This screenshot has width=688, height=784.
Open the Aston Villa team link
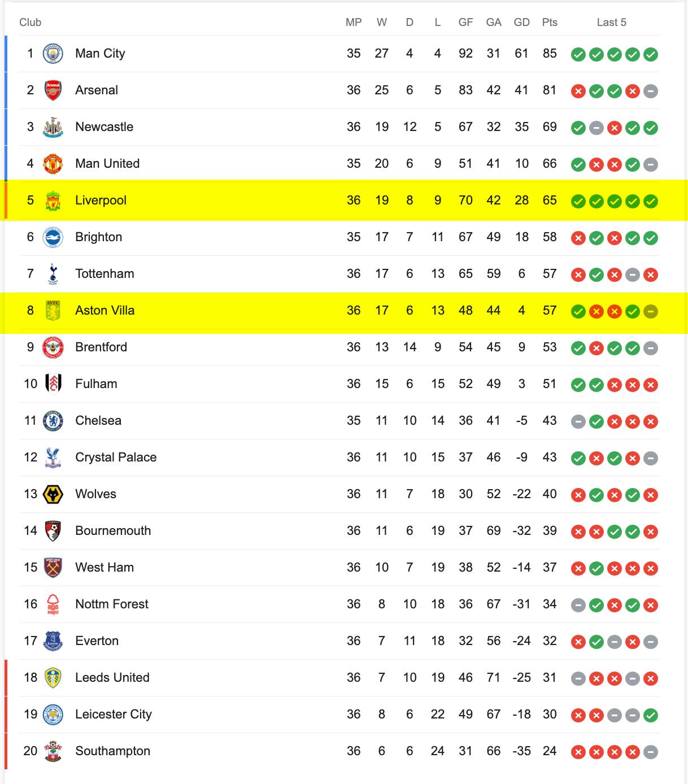pos(105,311)
